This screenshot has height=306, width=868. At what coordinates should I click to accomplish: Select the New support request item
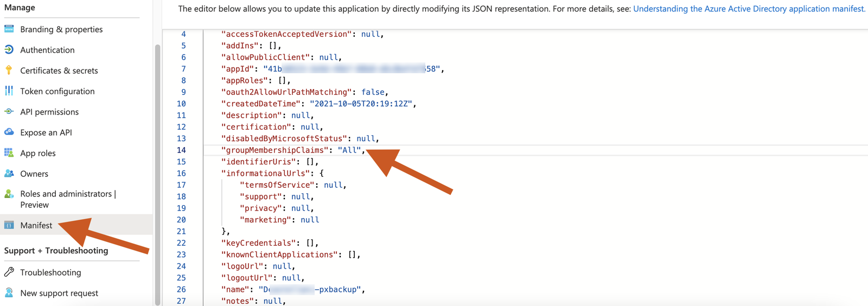[x=59, y=293]
